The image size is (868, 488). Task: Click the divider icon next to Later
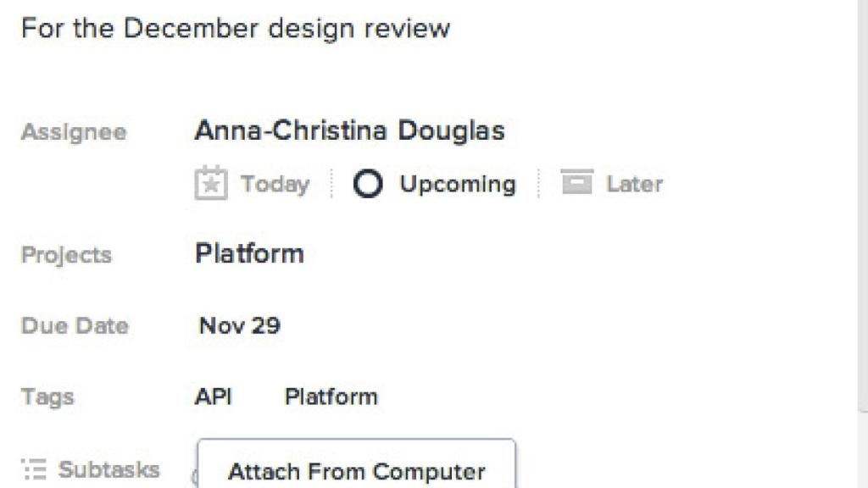[x=539, y=183]
